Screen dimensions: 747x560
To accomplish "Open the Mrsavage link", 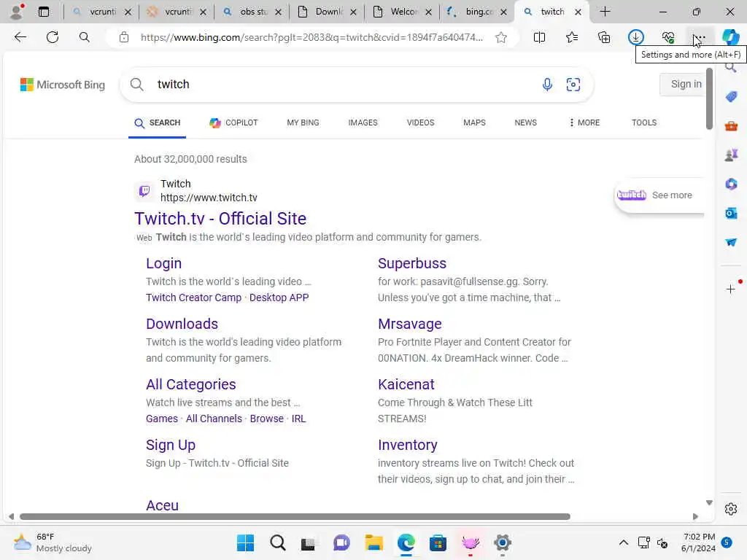I will click(410, 324).
